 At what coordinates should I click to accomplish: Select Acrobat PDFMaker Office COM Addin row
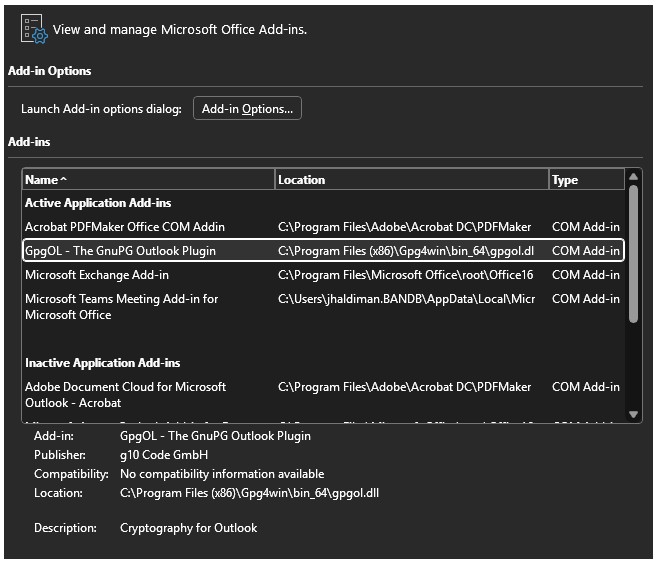125,227
